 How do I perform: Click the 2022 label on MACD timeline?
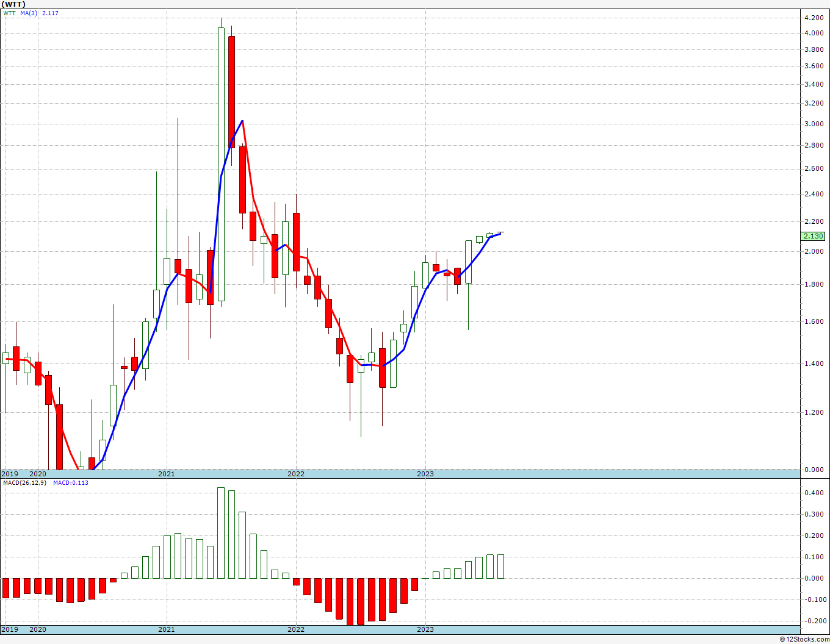[295, 629]
